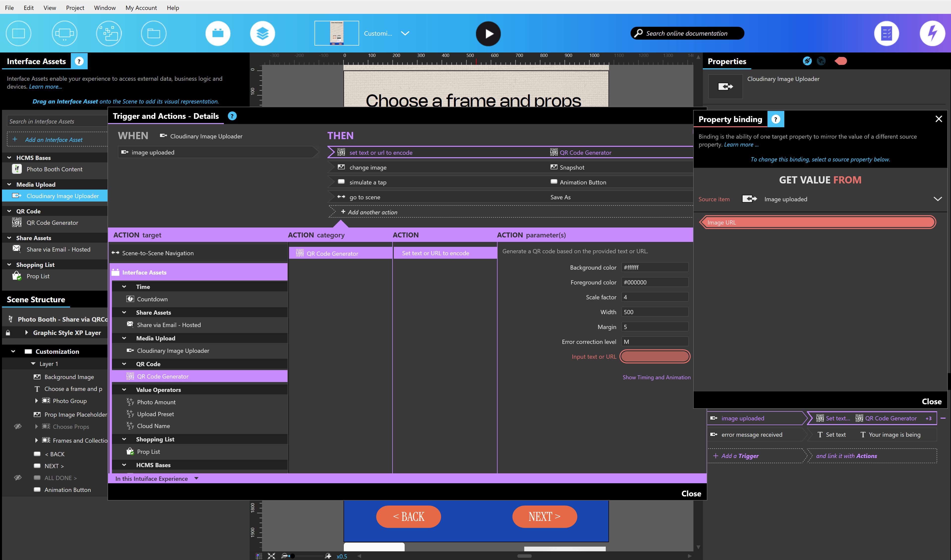Click the fit-to-screen icon below canvas

[x=271, y=556]
